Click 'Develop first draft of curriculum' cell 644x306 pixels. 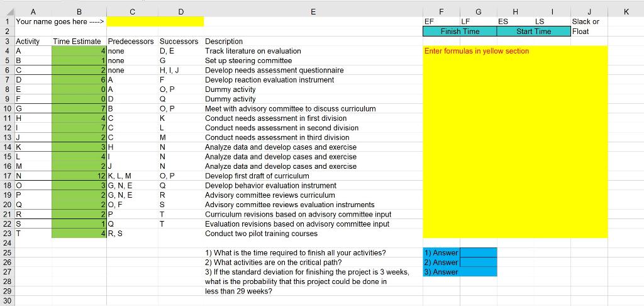(x=313, y=176)
